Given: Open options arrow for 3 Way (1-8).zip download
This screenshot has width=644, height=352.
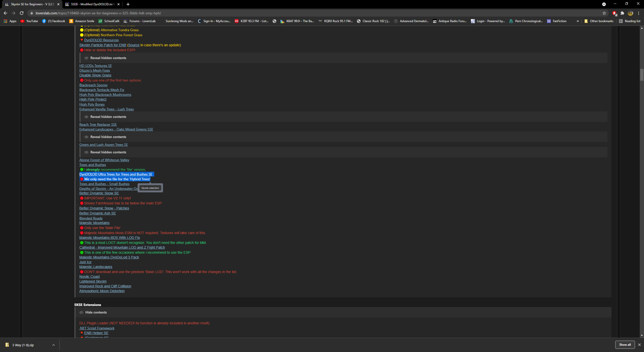Looking at the screenshot, I should point(53,345).
